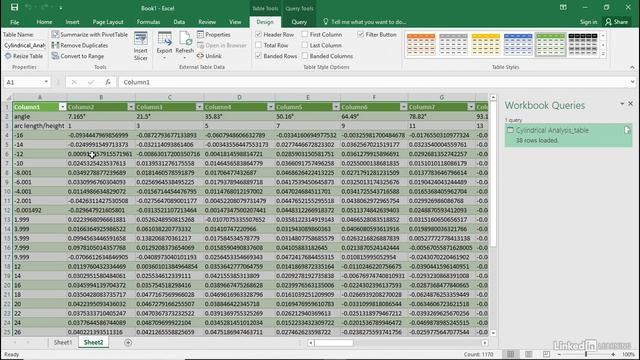Collapse the ribbon with the arrow
This screenshot has height=360, width=640.
tap(632, 67)
